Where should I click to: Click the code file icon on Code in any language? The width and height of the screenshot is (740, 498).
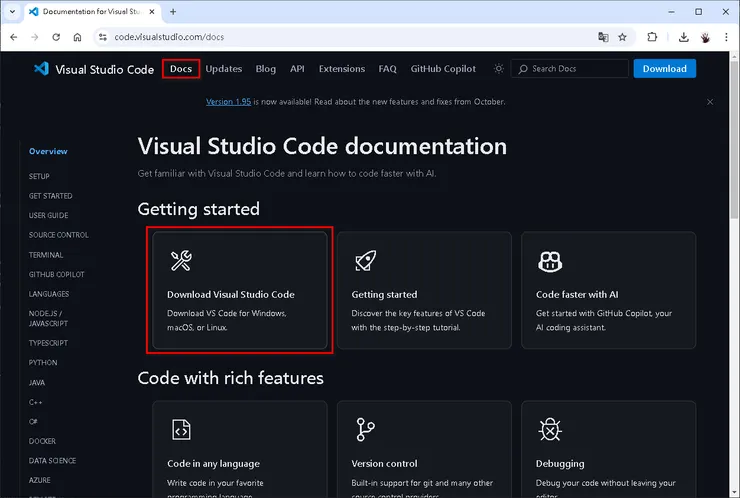pyautogui.click(x=181, y=430)
